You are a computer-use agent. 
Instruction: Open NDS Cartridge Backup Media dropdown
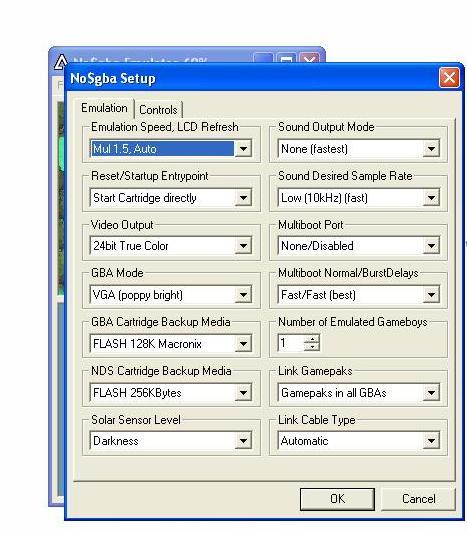coord(243,393)
